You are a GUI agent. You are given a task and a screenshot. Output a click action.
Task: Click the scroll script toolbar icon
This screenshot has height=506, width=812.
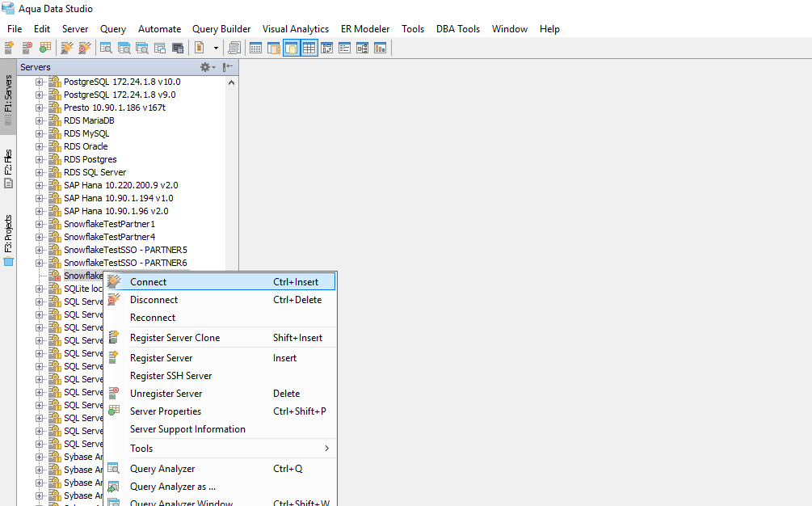[x=234, y=48]
